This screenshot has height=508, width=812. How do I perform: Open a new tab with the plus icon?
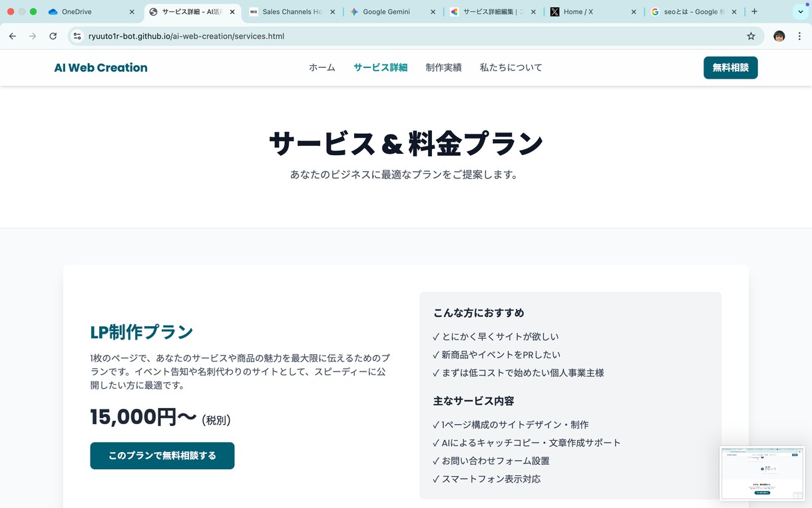point(754,11)
